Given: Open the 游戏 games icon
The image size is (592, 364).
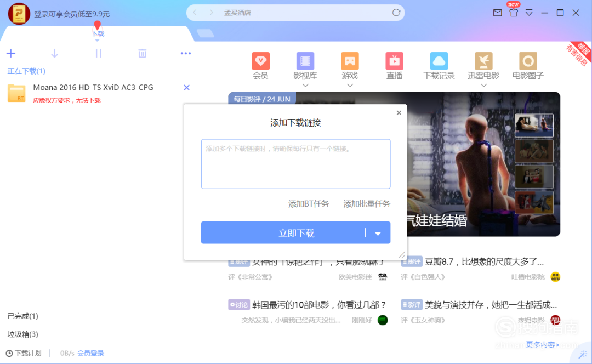Looking at the screenshot, I should 350,61.
